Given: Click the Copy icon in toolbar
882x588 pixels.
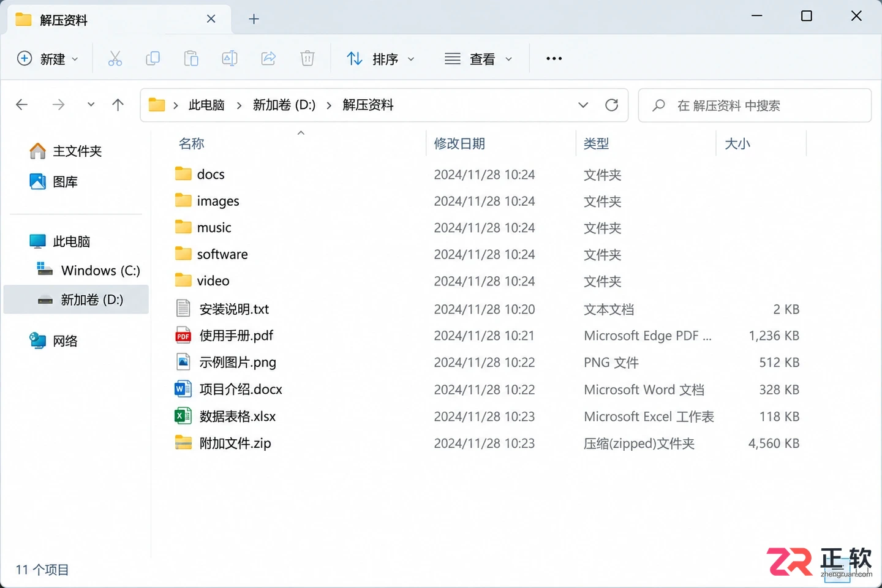Looking at the screenshot, I should (x=153, y=59).
